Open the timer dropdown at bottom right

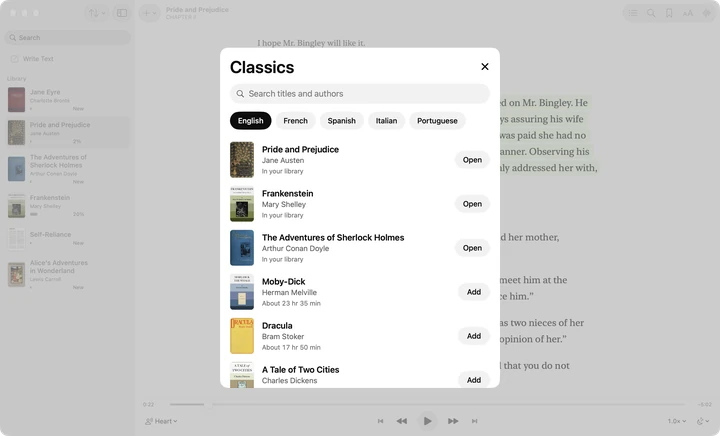click(x=702, y=421)
